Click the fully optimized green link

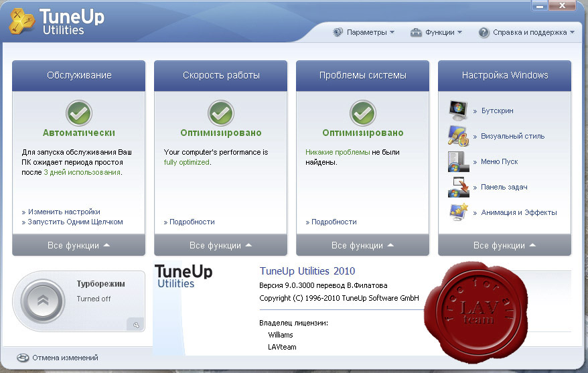pyautogui.click(x=186, y=162)
